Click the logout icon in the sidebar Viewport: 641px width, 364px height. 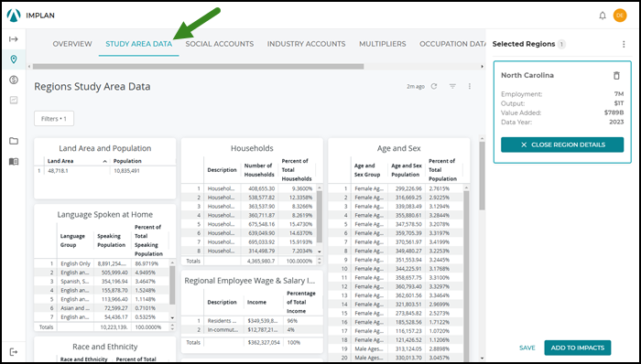14,352
